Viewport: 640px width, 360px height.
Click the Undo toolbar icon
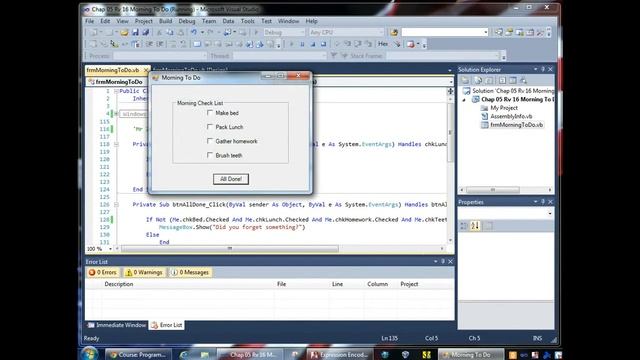[193, 32]
